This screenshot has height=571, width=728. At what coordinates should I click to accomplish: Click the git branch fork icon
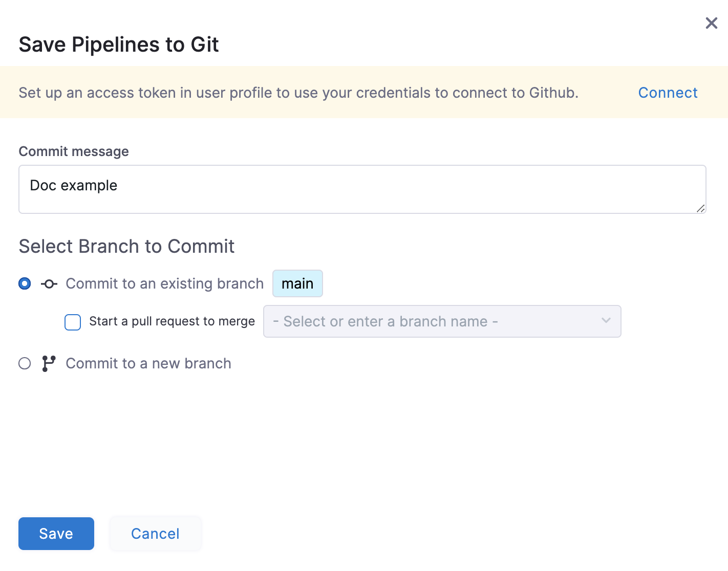(x=49, y=363)
